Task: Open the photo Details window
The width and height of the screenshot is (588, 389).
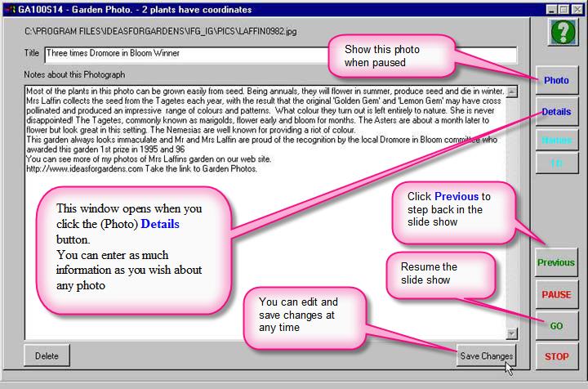Action: tap(556, 112)
